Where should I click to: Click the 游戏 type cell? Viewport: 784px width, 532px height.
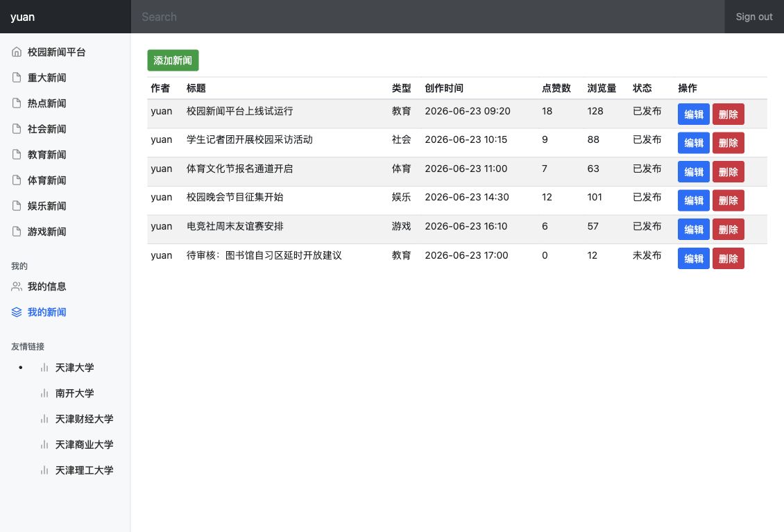(x=401, y=227)
